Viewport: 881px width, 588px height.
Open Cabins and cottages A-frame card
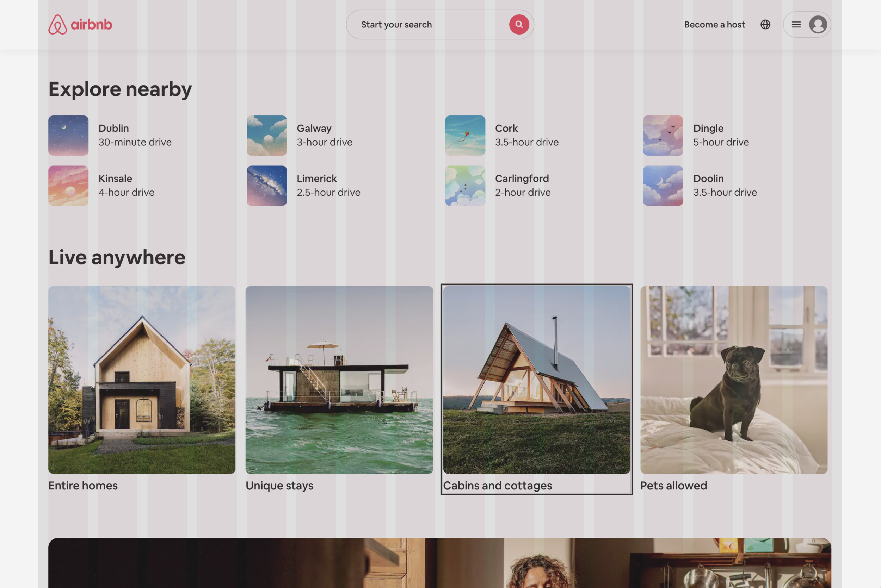(x=537, y=380)
